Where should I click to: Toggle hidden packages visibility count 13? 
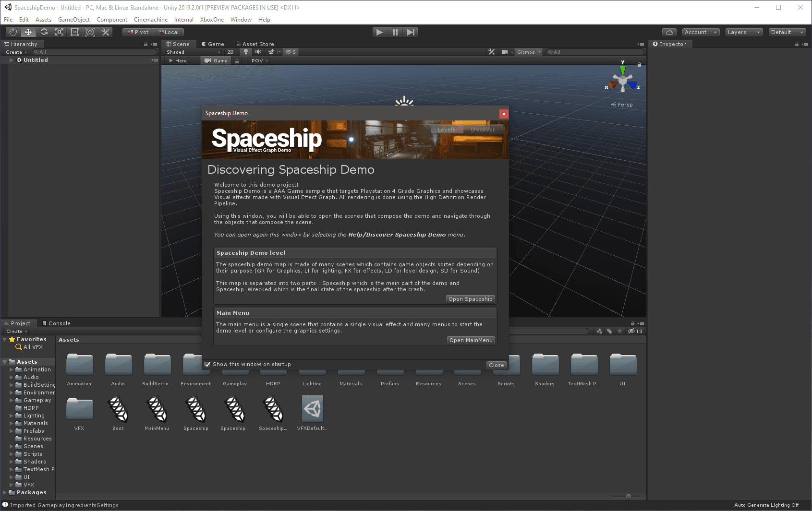tap(635, 331)
